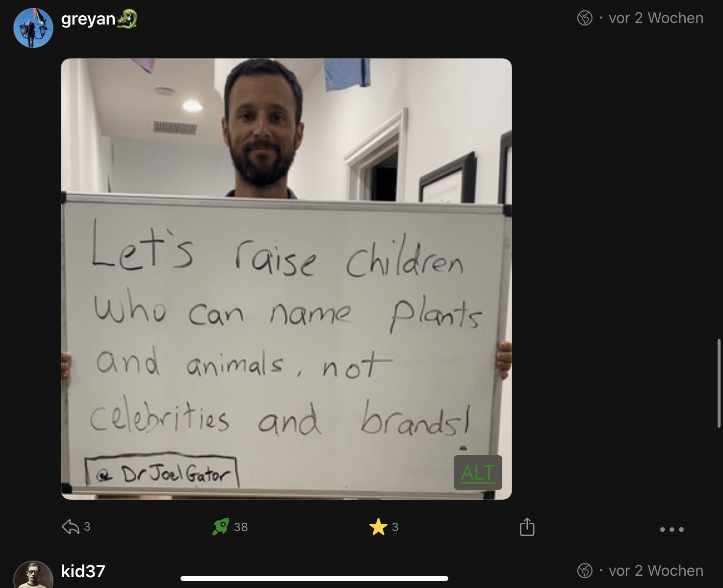Click globe visibility icon on kid37's post
Screen dimensions: 723x588
point(585,570)
